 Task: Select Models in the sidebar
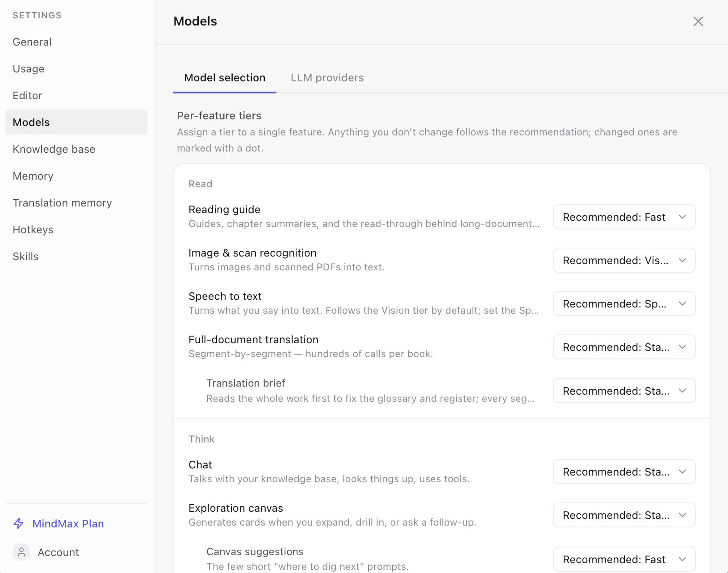coord(76,122)
